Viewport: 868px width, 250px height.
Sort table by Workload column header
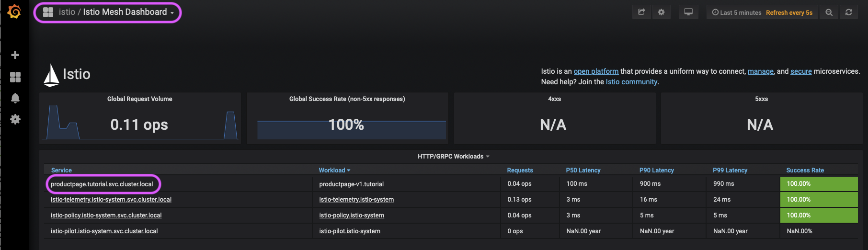tap(334, 170)
